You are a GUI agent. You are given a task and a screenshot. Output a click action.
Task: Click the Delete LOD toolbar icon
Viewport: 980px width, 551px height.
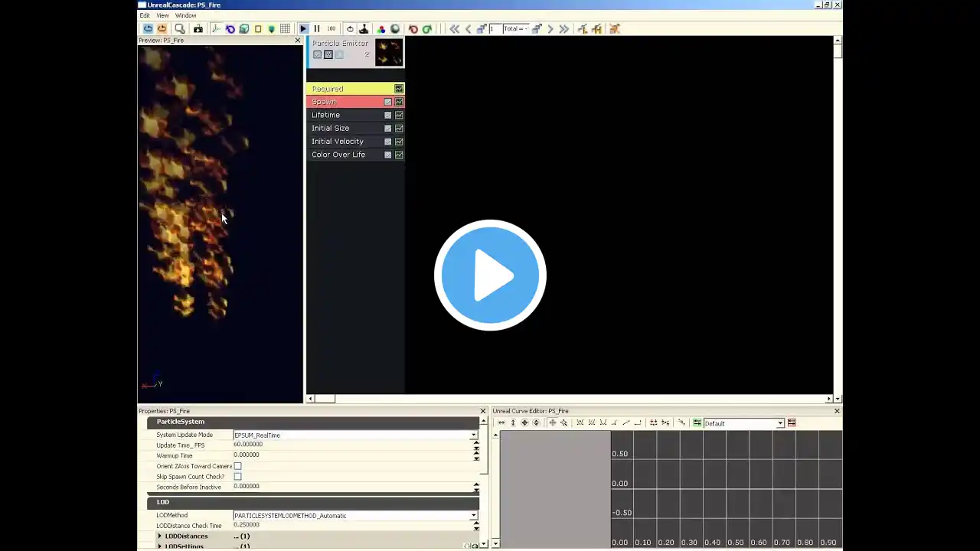(614, 29)
